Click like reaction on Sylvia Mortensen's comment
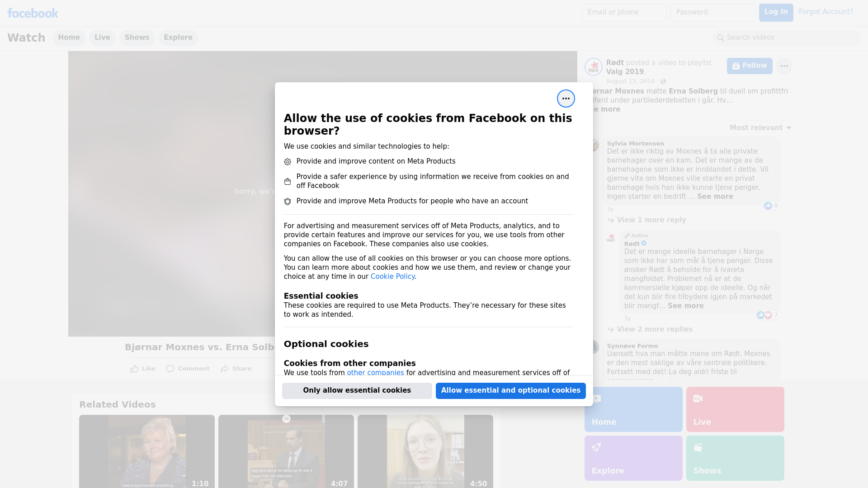This screenshot has width=868, height=488. pyautogui.click(x=768, y=206)
